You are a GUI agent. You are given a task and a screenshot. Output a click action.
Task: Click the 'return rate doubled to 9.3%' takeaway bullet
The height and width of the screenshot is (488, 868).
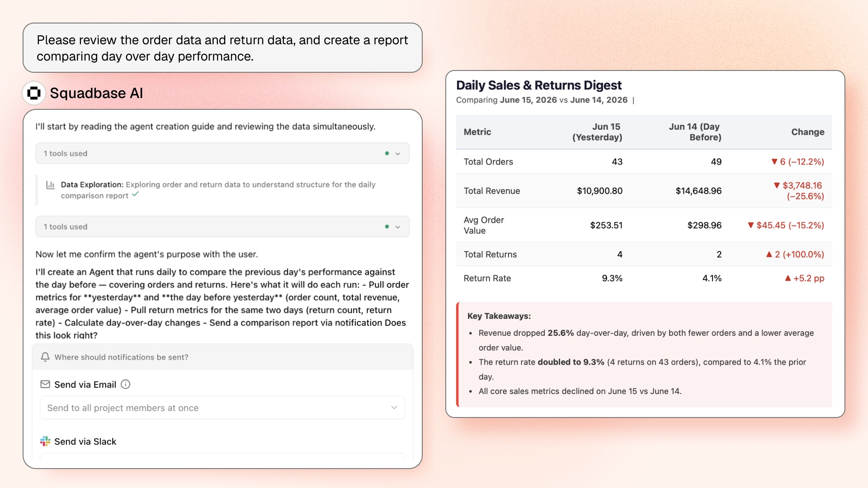(x=642, y=369)
